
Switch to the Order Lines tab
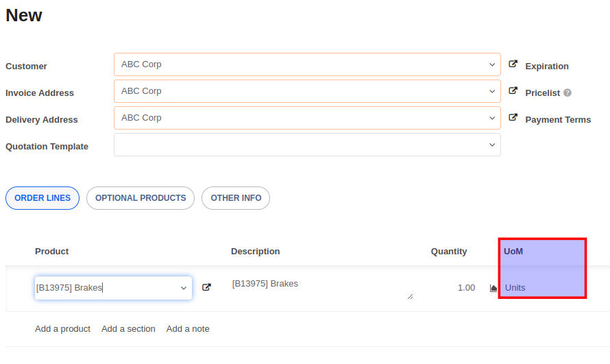click(42, 198)
